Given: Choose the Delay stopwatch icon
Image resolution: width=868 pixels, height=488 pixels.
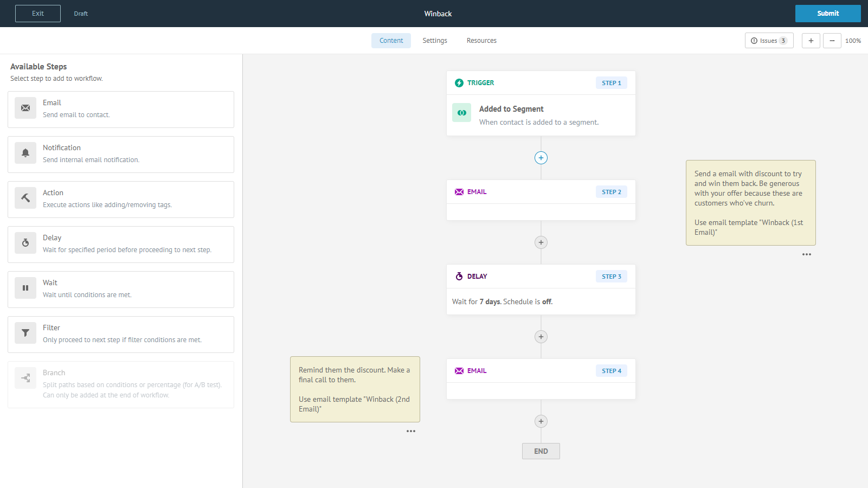Looking at the screenshot, I should pyautogui.click(x=25, y=243).
